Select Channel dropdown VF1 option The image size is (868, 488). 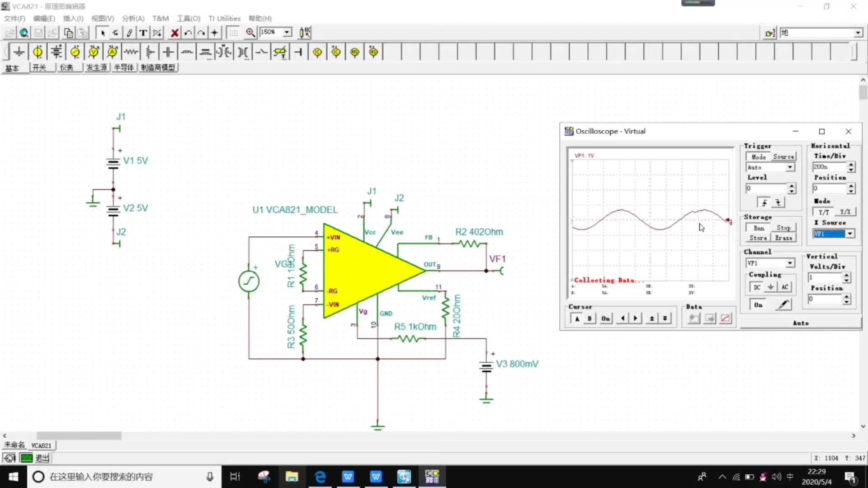(769, 263)
